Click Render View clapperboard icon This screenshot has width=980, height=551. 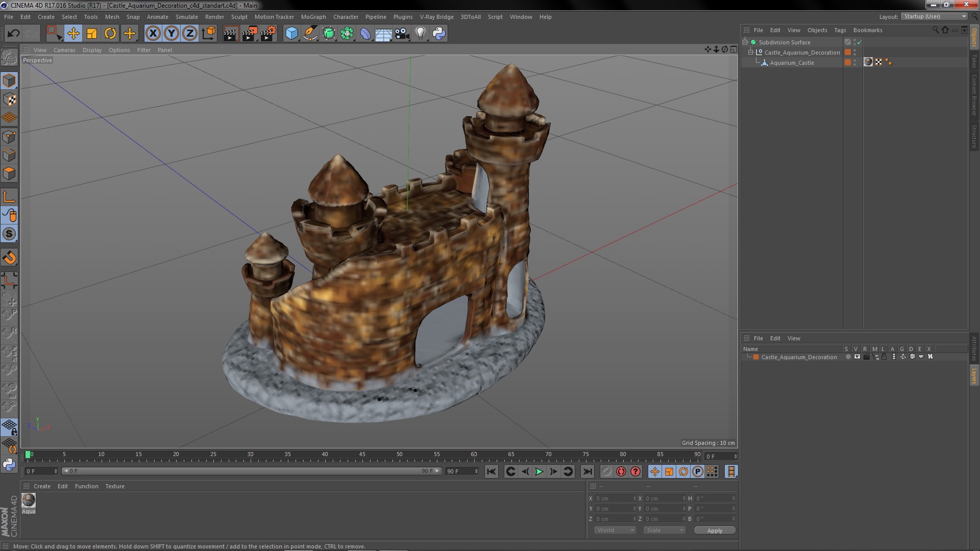[x=231, y=34]
